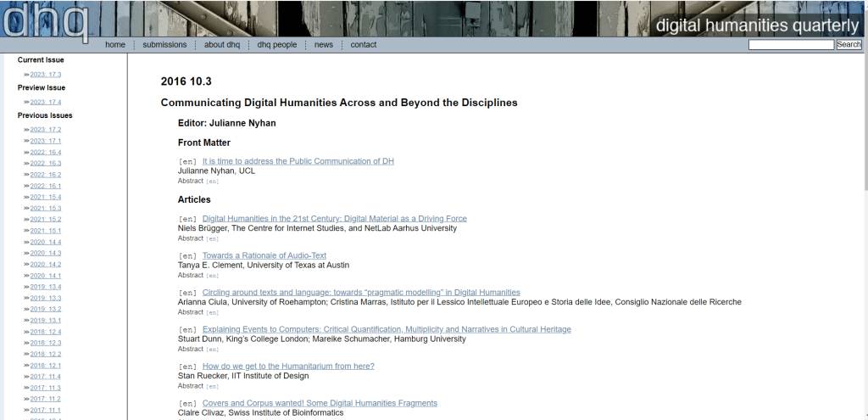Go to the about dhq page

[222, 45]
